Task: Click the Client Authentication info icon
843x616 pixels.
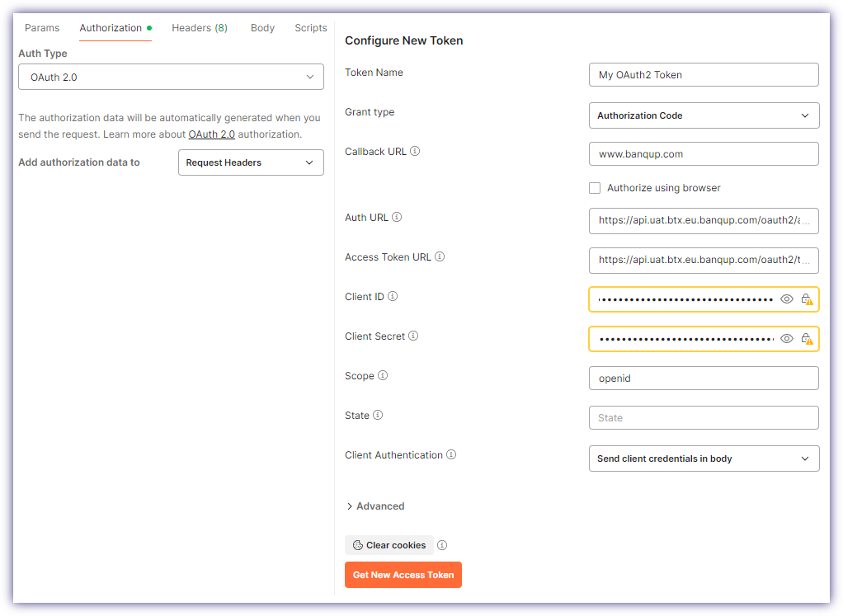Action: coord(451,454)
